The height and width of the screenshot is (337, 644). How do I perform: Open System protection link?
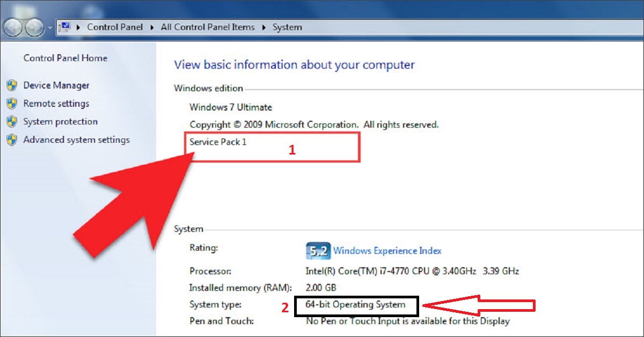click(x=61, y=122)
